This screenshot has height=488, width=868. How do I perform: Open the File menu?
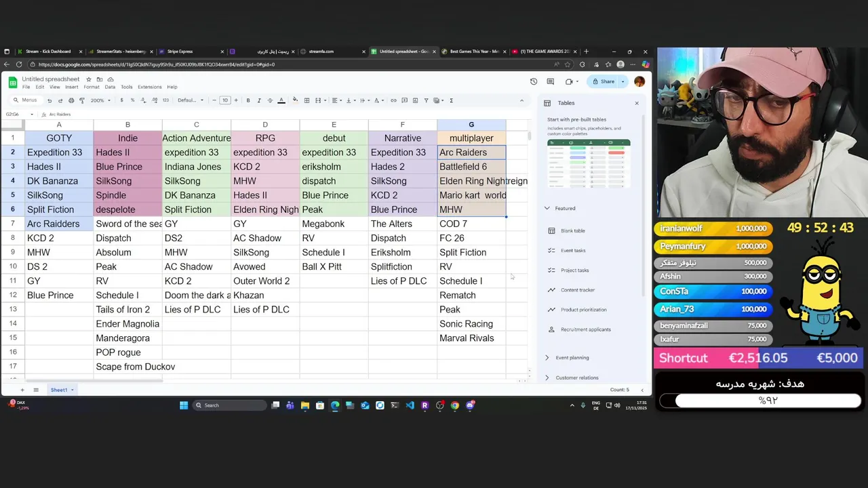pyautogui.click(x=26, y=87)
